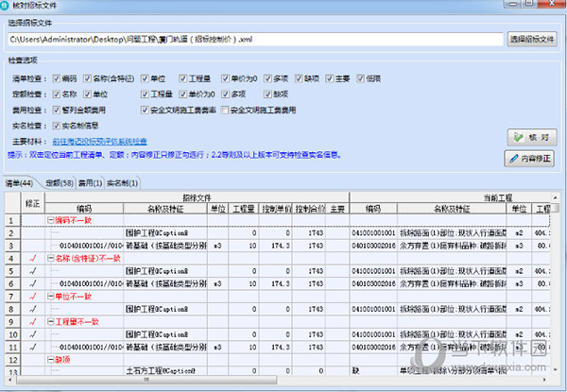Click 招标文件 编码 column header
Screen dimensions: 567x392
[84, 209]
